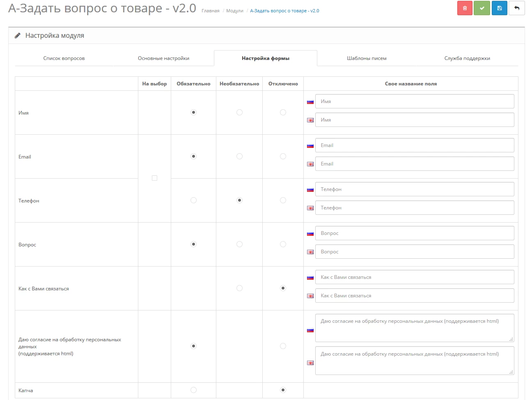The image size is (532, 400).
Task: Click the Russian consent text textarea
Action: (415, 328)
